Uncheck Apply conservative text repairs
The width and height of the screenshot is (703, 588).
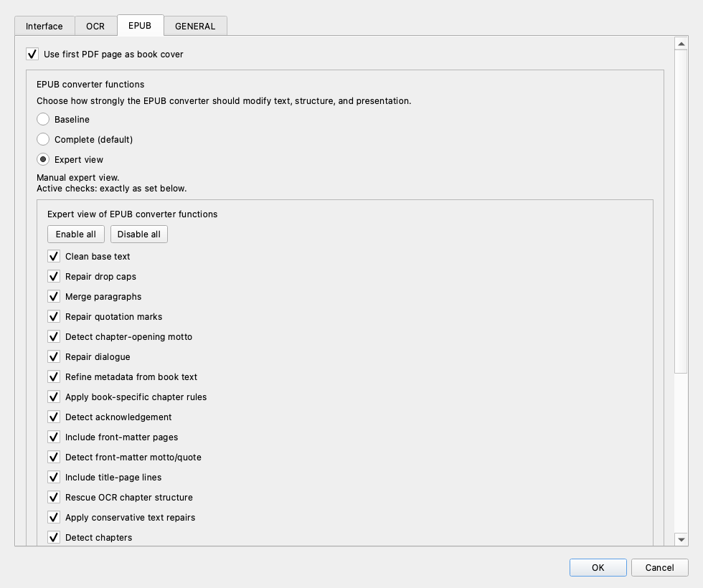click(54, 518)
